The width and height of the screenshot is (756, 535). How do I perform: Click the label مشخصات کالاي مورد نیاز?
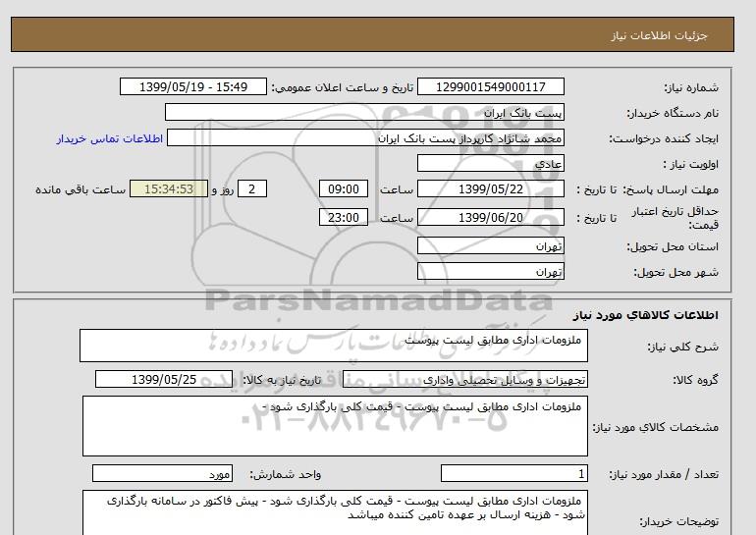pyautogui.click(x=656, y=427)
